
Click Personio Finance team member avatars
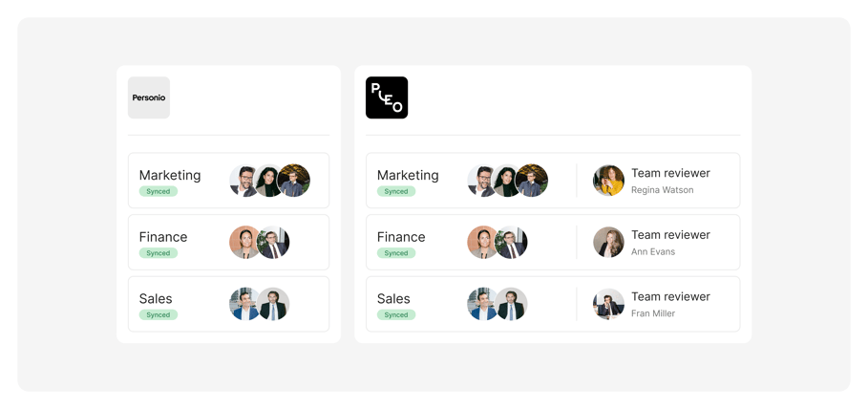[260, 243]
